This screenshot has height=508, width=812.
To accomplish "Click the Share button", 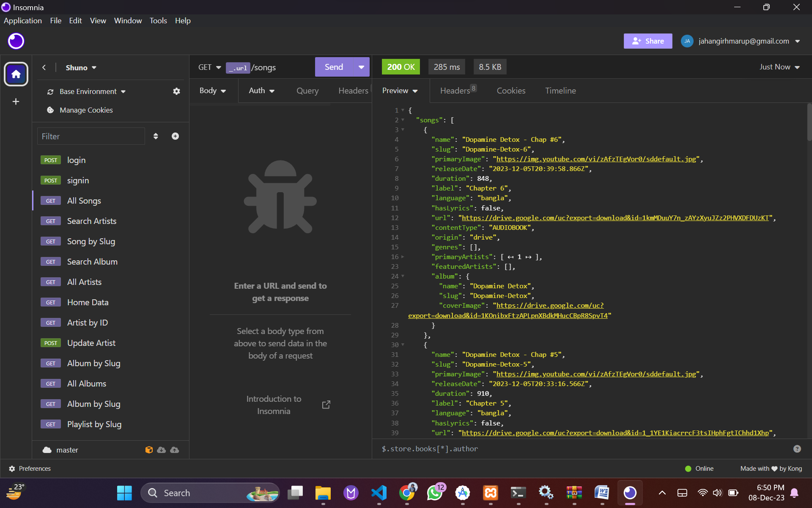I will point(647,41).
